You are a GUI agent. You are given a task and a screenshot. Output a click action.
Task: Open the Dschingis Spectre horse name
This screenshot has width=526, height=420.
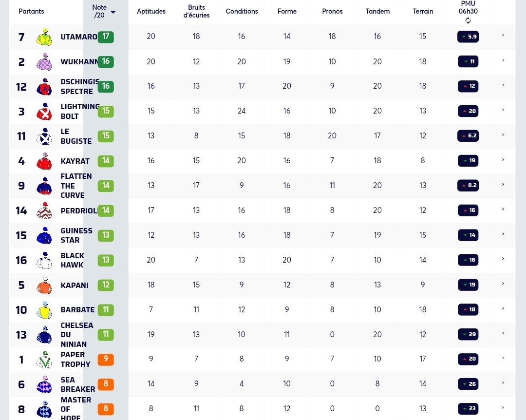point(80,87)
